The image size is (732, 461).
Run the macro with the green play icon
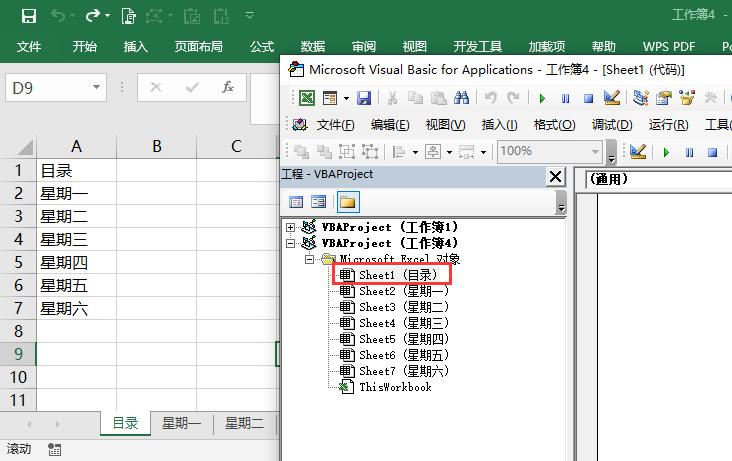(542, 98)
